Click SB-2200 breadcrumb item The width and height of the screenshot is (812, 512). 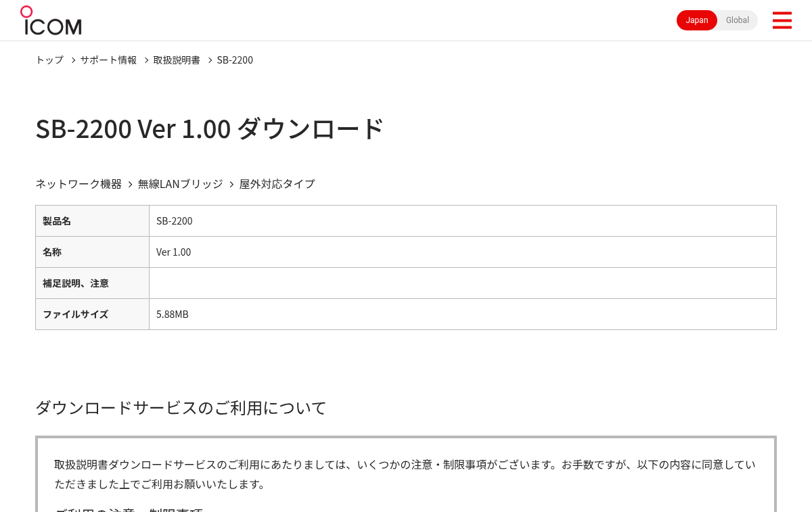235,60
